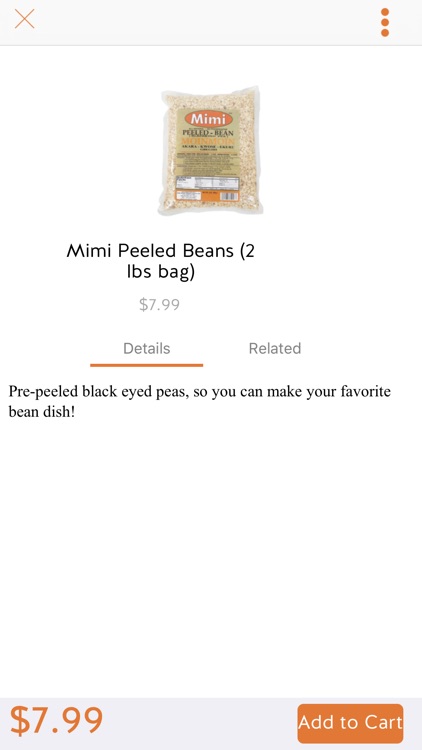Click the 'lbs bag)' title line
The width and height of the screenshot is (422, 750).
pyautogui.click(x=160, y=272)
